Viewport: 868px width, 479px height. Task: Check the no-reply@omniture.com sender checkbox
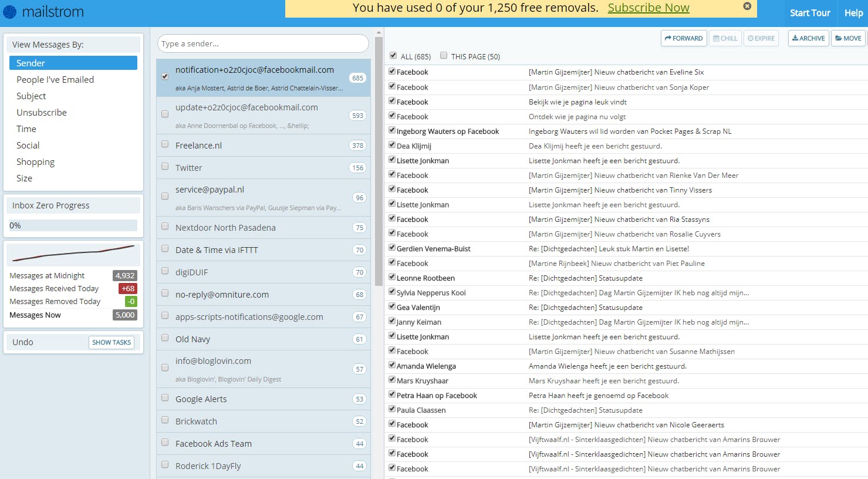pos(165,294)
